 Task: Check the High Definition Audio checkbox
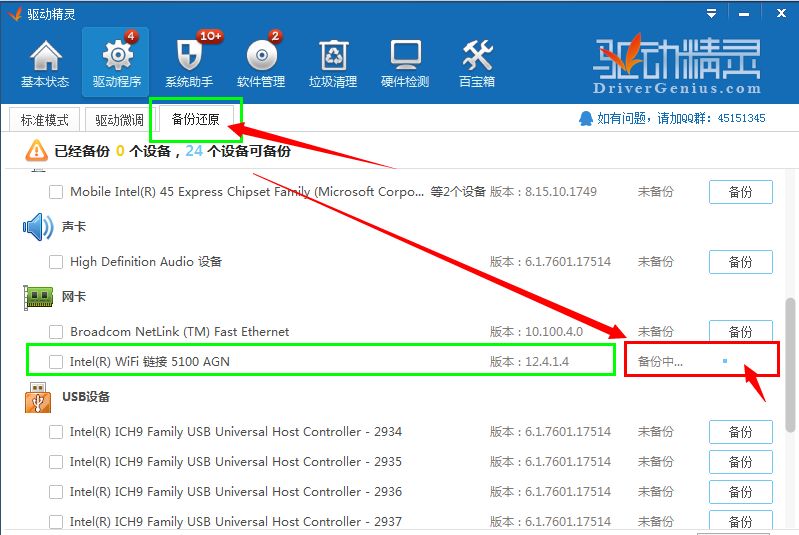pyautogui.click(x=56, y=262)
